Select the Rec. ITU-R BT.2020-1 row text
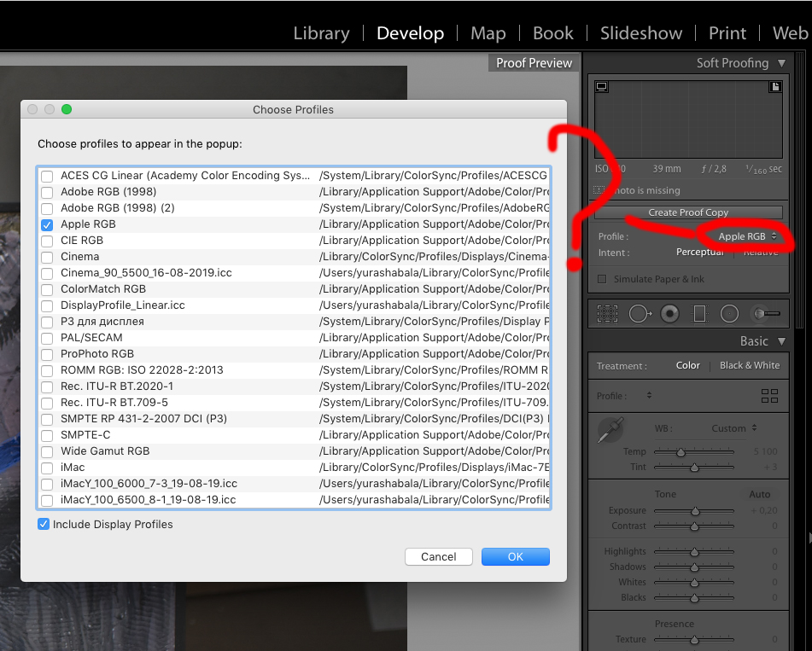 117,386
